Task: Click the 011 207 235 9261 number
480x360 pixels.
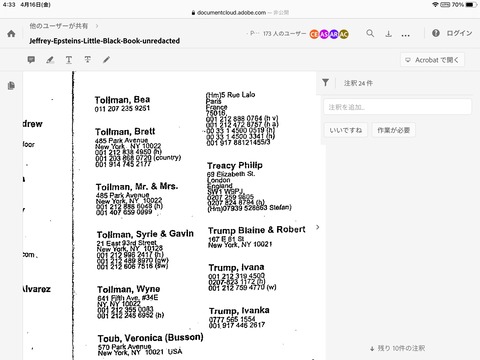Action: pos(122,109)
